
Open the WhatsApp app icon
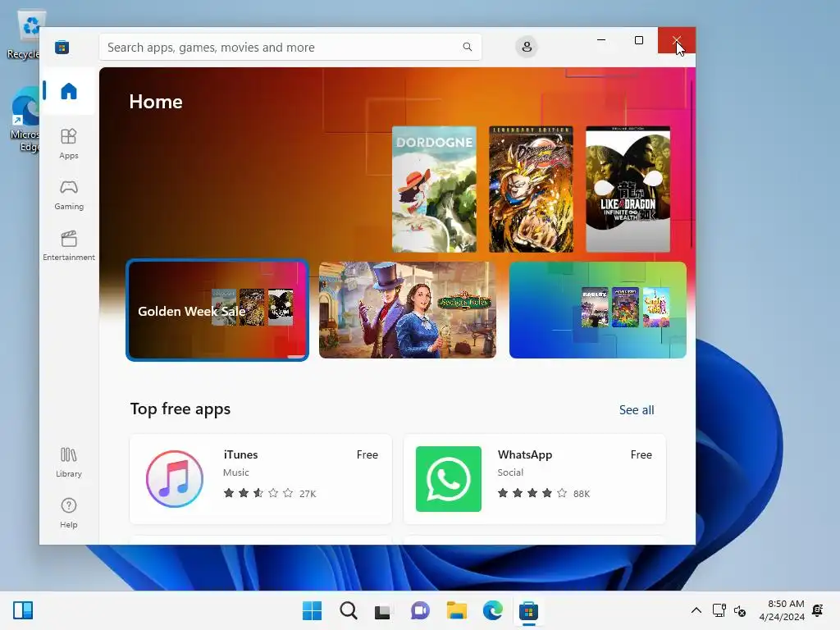449,479
